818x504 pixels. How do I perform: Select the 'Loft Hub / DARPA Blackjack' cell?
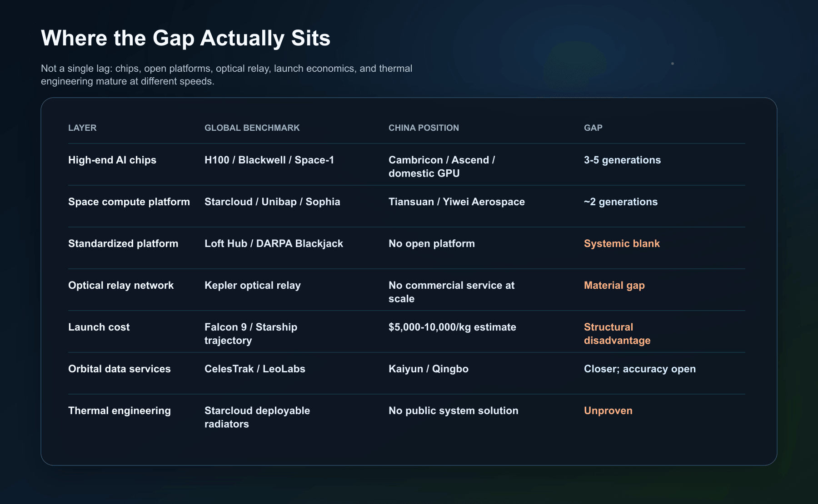274,243
